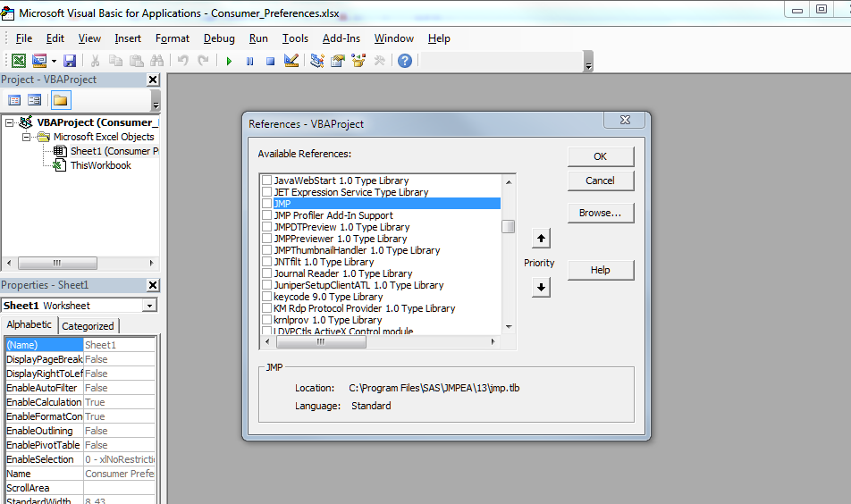Open the Properties Window toolbar icon
The image size is (851, 504).
point(338,61)
